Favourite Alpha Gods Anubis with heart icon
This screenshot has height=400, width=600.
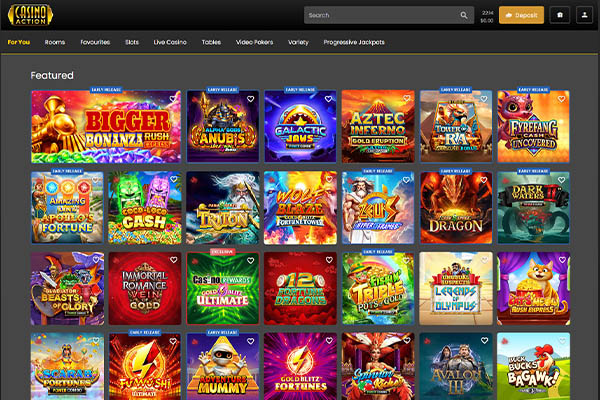(250, 100)
